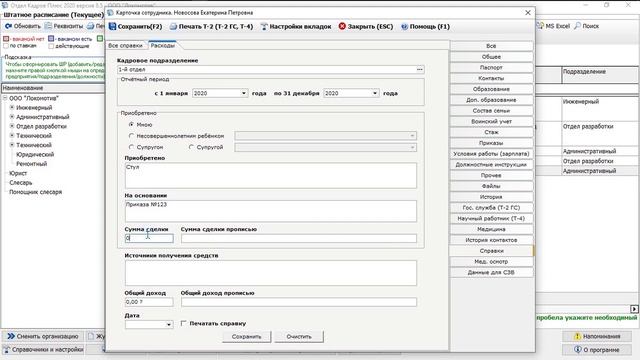Click the Справочники и настройки icon
Screen dimensions: 640x360
pyautogui.click(x=7, y=350)
